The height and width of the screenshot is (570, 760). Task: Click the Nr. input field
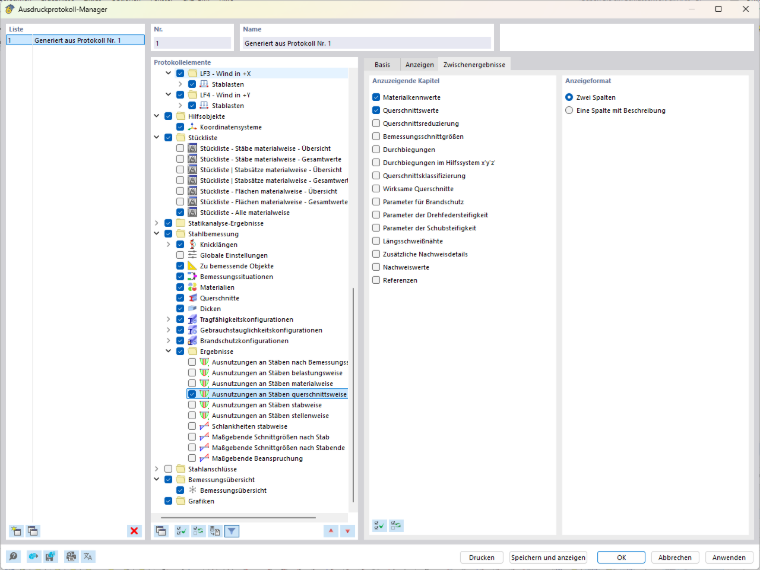coord(192,43)
